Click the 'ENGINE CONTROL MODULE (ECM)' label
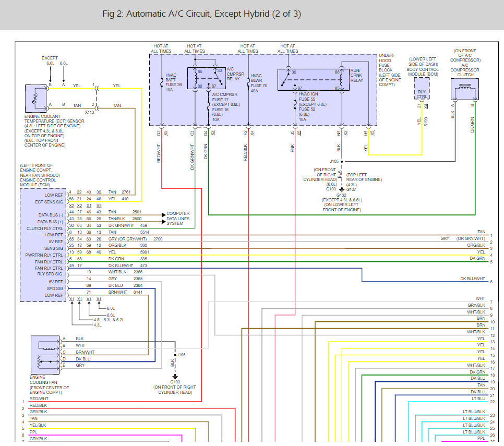Screen dimensions: 504x446 pyautogui.click(x=38, y=183)
